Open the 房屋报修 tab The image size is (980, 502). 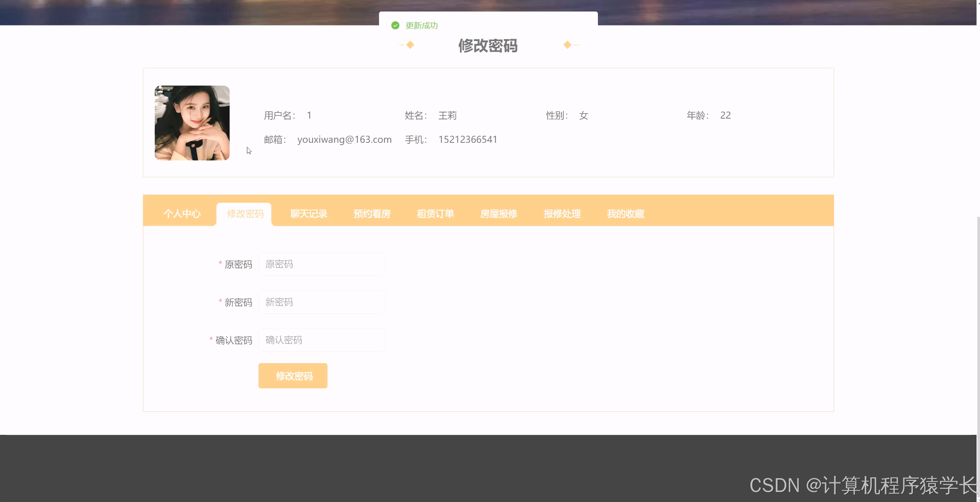click(x=499, y=214)
